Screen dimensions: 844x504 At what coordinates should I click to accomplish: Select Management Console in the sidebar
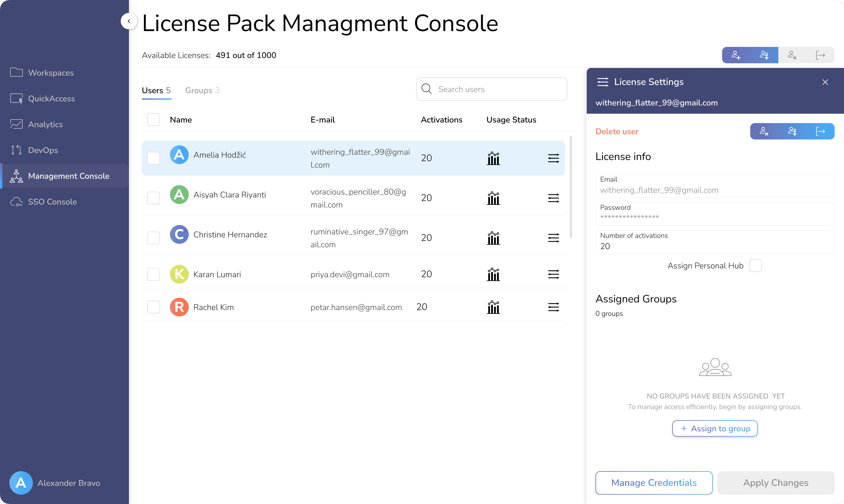pos(64,176)
